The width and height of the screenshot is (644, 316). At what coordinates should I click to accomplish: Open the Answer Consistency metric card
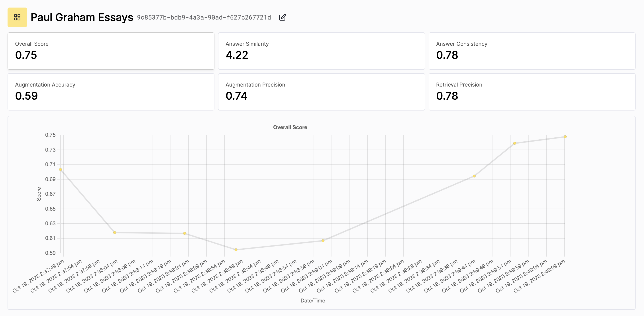click(532, 51)
